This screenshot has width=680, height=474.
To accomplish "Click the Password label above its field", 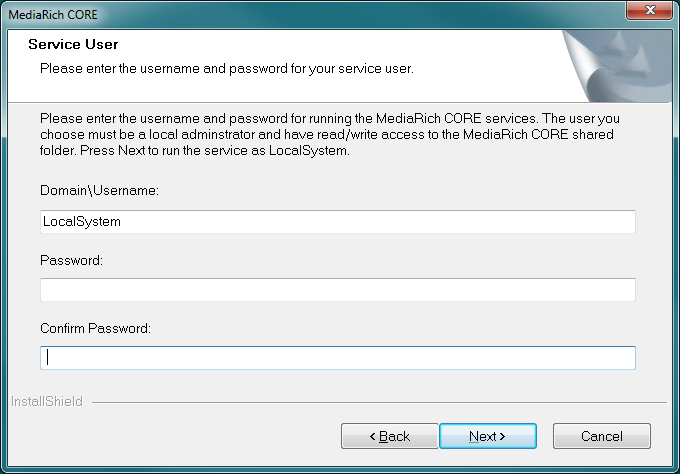I will click(71, 260).
